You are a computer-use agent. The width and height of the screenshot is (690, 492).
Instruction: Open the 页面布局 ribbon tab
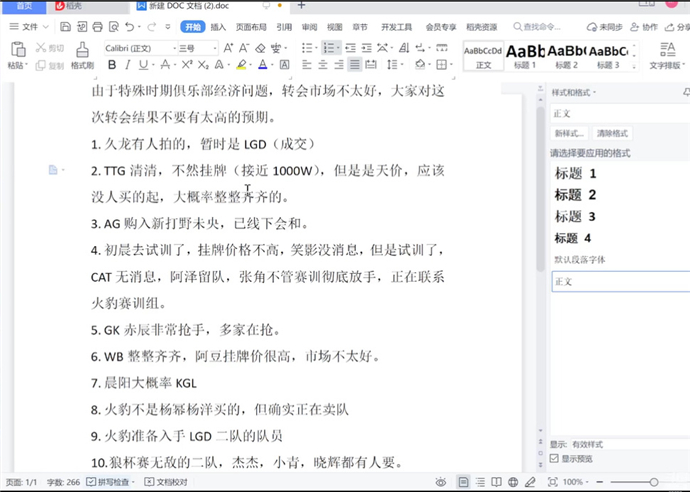coord(251,27)
